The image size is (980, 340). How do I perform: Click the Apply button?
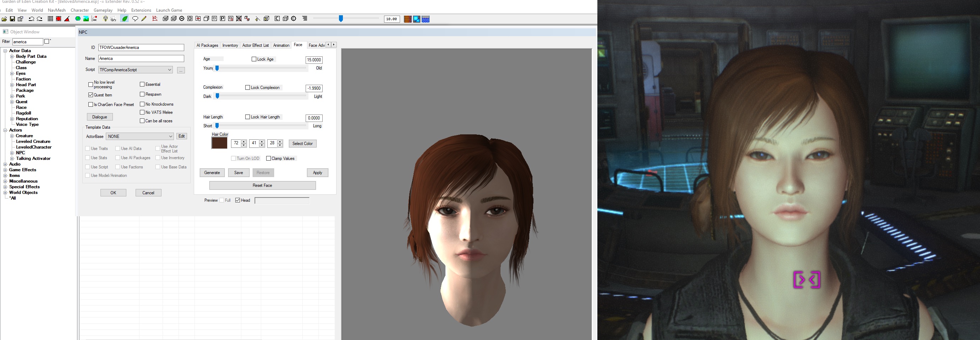[317, 173]
